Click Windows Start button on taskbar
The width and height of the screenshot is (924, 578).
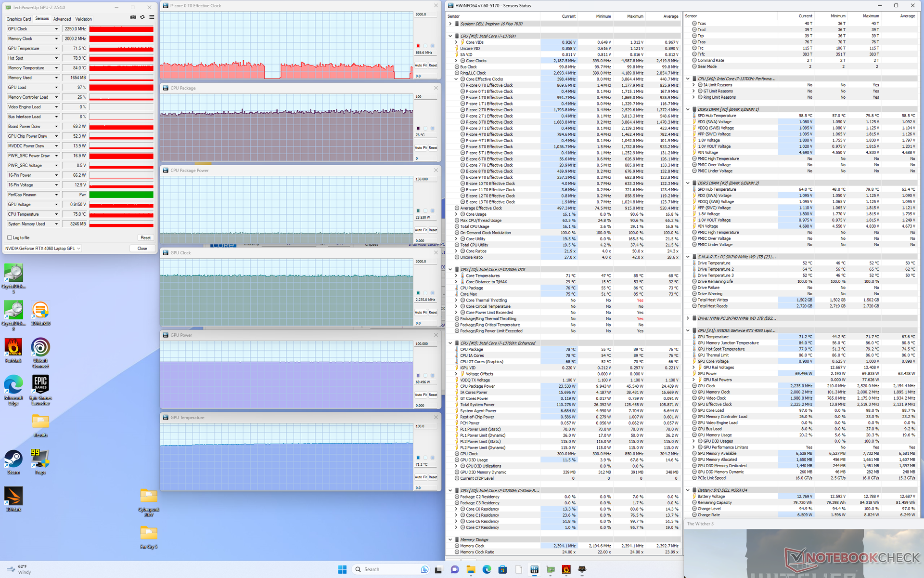coord(342,569)
